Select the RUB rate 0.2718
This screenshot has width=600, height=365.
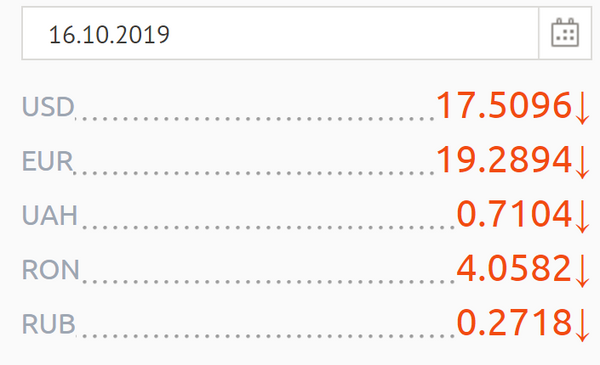point(514,323)
